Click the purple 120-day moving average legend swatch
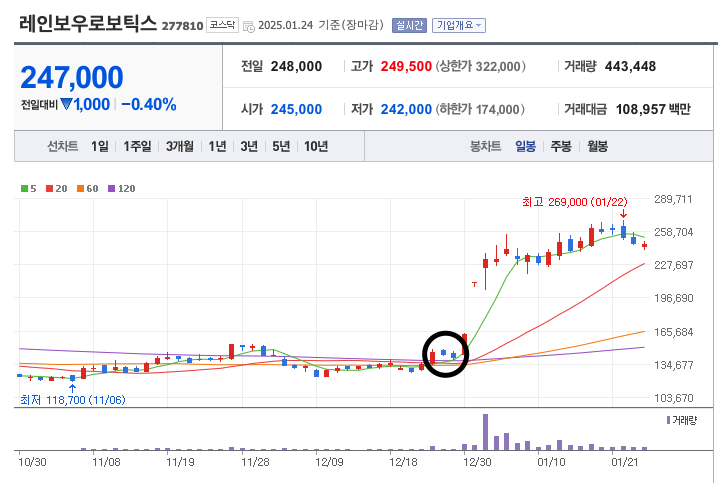Viewport: 718px width, 483px height. coord(111,189)
